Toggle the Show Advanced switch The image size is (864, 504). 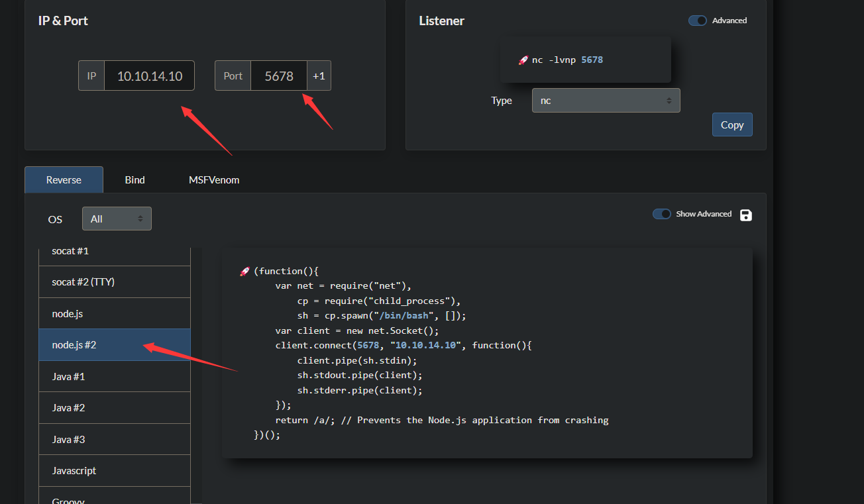662,214
